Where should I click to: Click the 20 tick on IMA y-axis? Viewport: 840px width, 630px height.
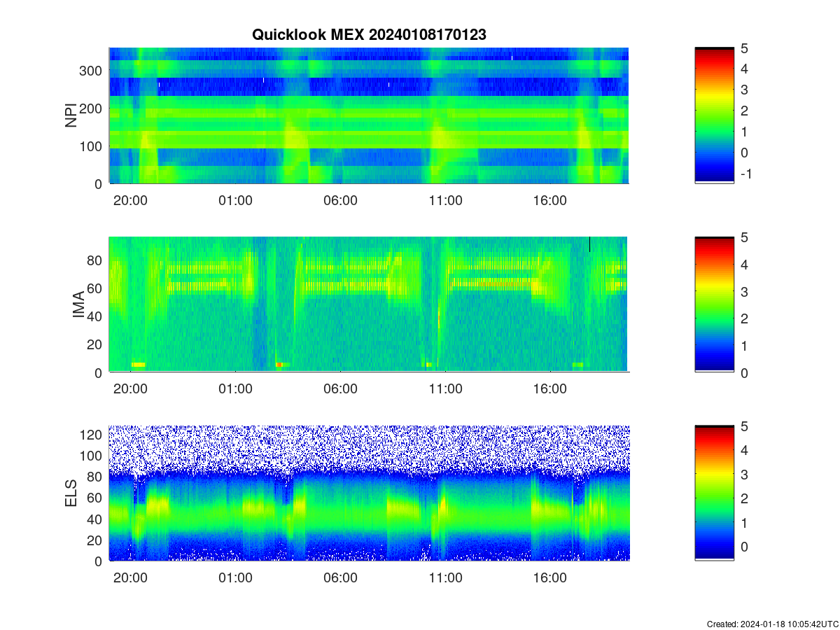(x=95, y=344)
